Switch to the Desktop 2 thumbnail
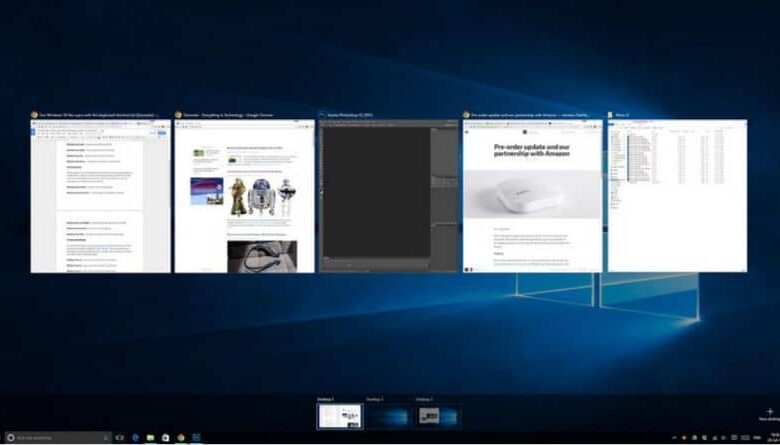This screenshot has width=780, height=445. [x=389, y=417]
